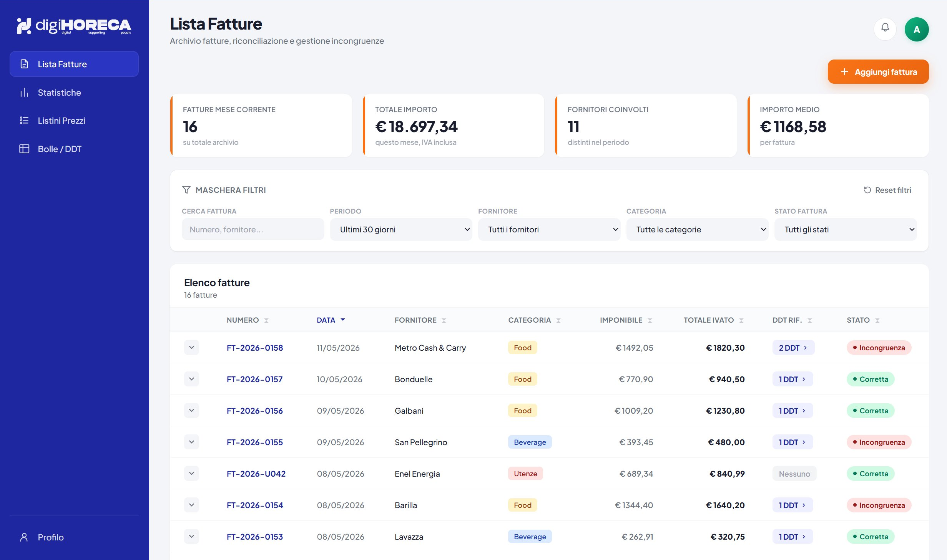Open invoice FT-2026-0157 link
The width and height of the screenshot is (947, 560).
[x=254, y=379]
